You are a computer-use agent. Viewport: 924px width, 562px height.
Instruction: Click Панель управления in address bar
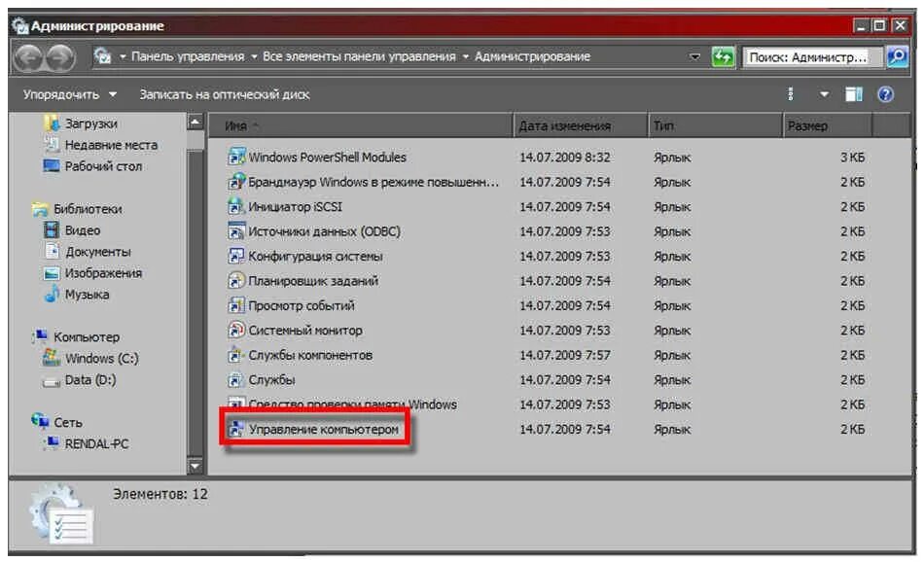click(188, 56)
